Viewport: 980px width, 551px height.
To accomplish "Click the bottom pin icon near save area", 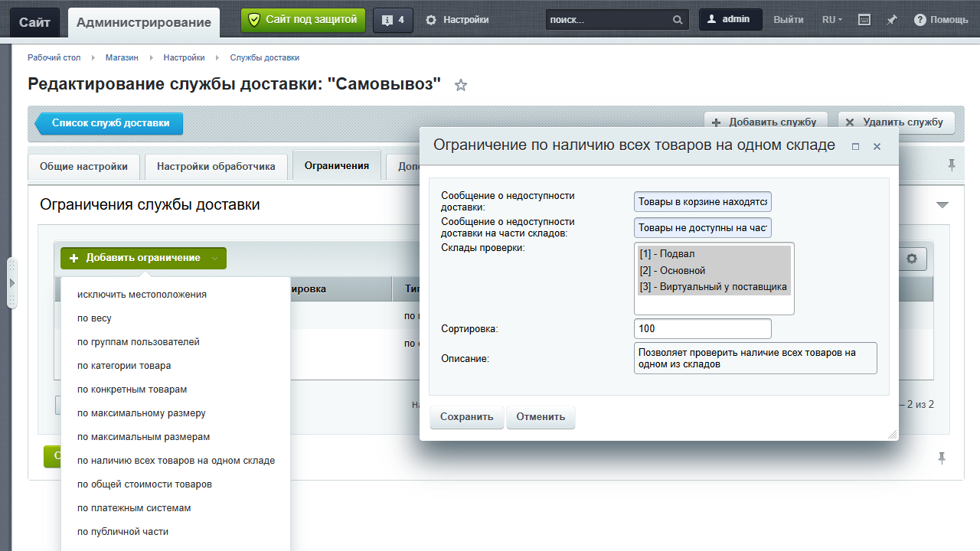I will click(x=942, y=458).
